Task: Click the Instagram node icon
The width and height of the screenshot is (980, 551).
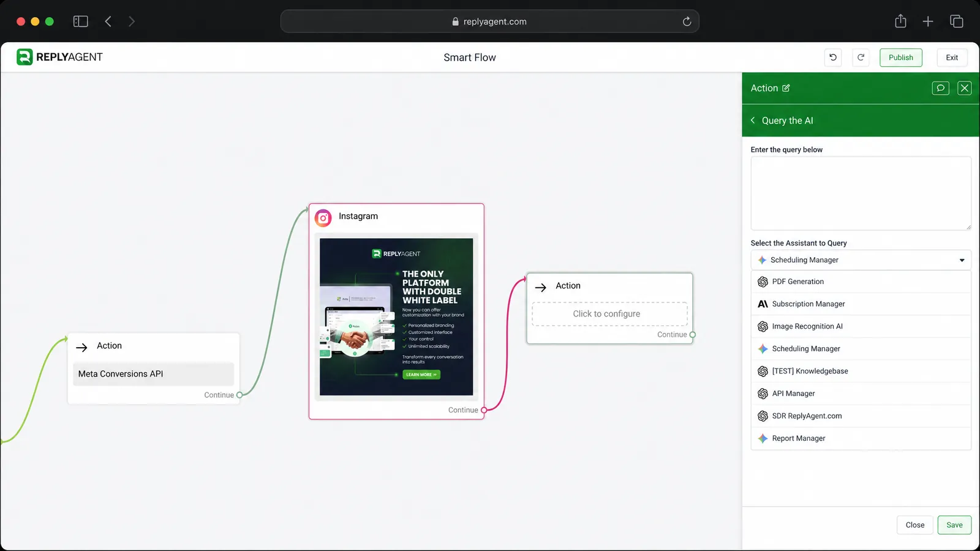Action: coord(323,217)
